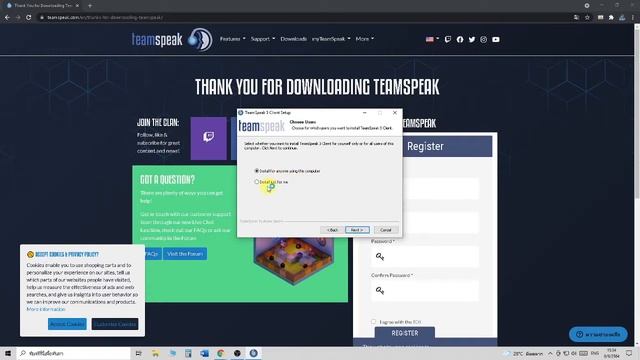
Task: Open the notification center icon in system tray
Action: [x=629, y=353]
